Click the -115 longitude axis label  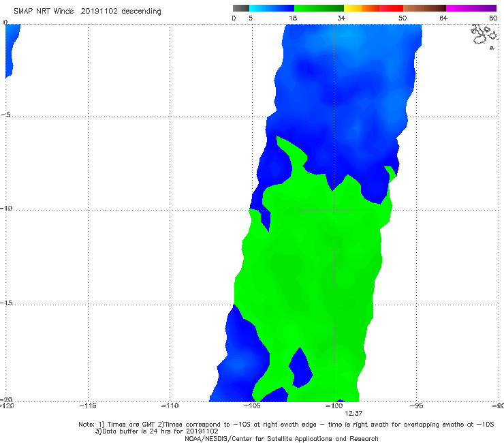coord(88,406)
